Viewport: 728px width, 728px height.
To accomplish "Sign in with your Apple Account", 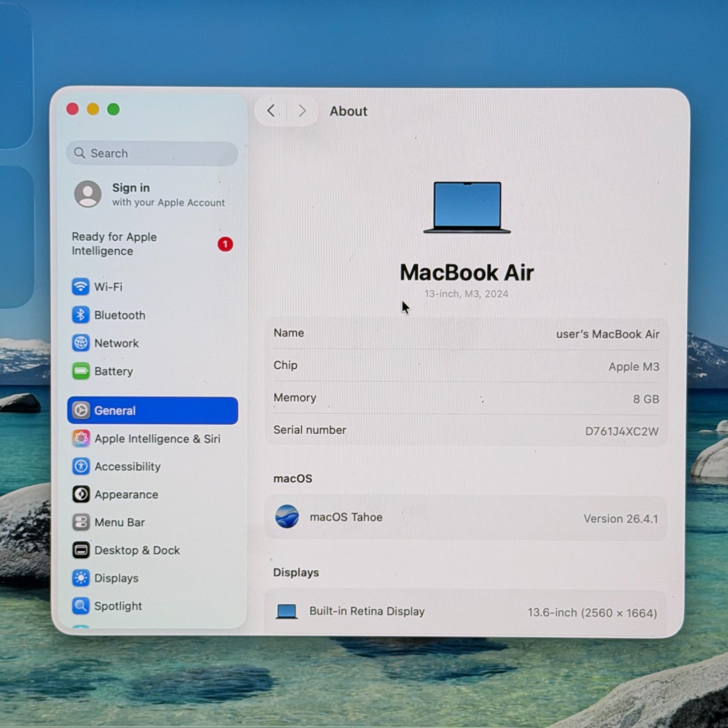I will (152, 194).
